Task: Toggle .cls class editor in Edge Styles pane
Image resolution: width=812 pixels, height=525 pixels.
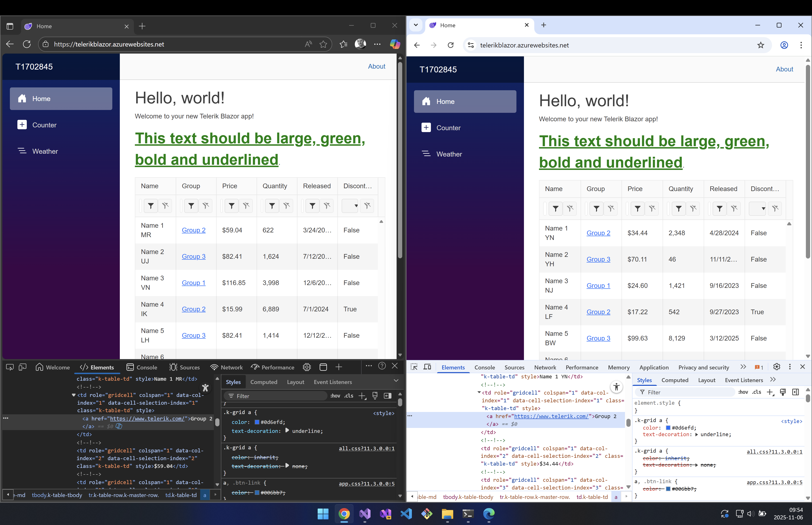Action: [349, 396]
